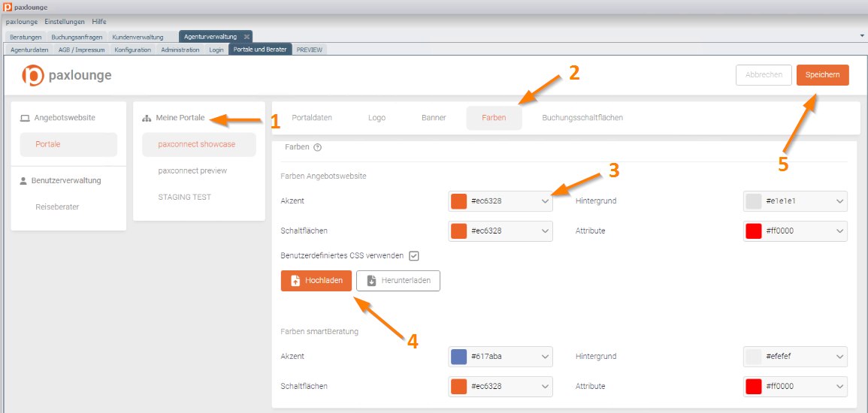Switch to the Kundenverwaltung tab

[x=138, y=37]
